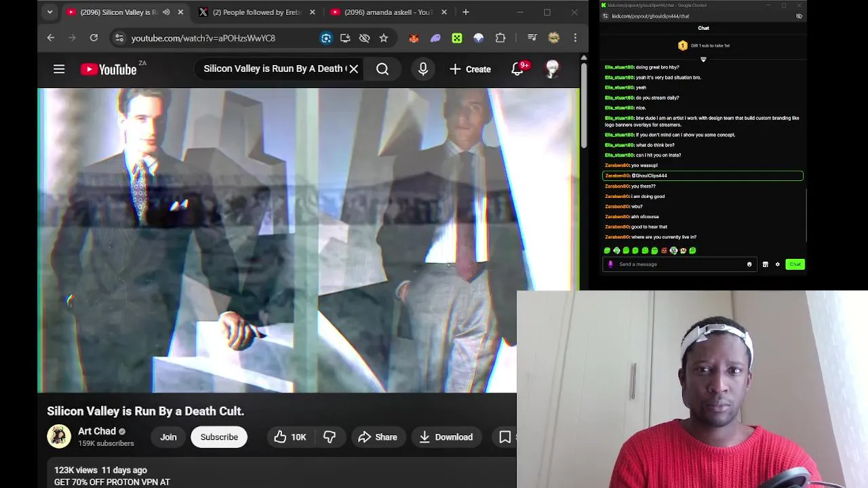Collapse the gift sub banner arrow in Kick chat
Viewport: 868px width, 488px height.
(703, 60)
